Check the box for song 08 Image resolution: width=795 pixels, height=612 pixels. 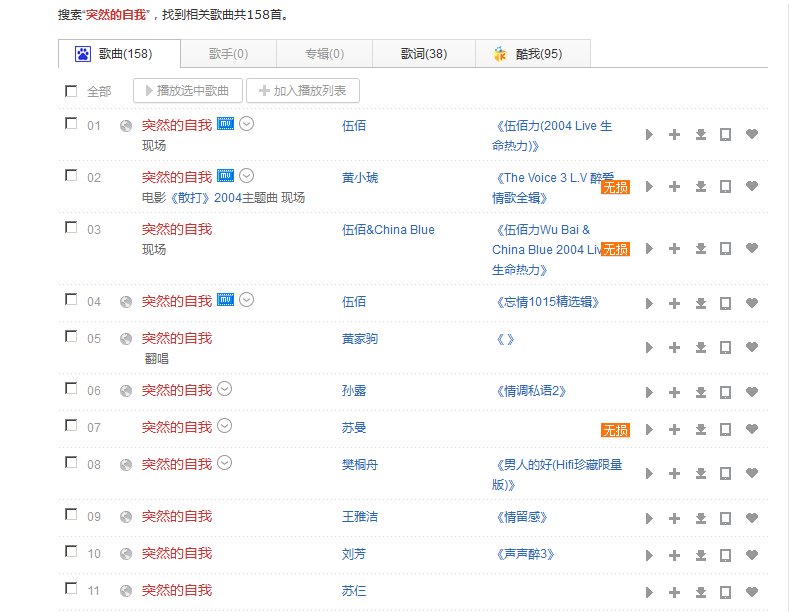[71, 463]
